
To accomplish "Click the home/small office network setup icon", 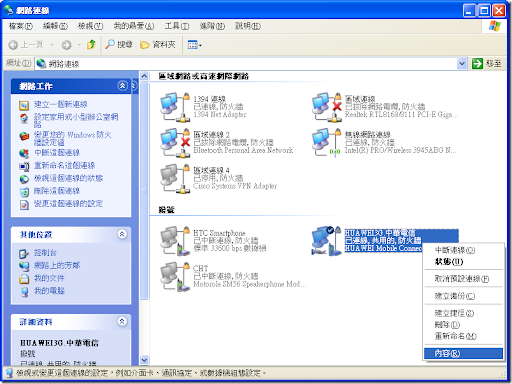I will coord(24,118).
